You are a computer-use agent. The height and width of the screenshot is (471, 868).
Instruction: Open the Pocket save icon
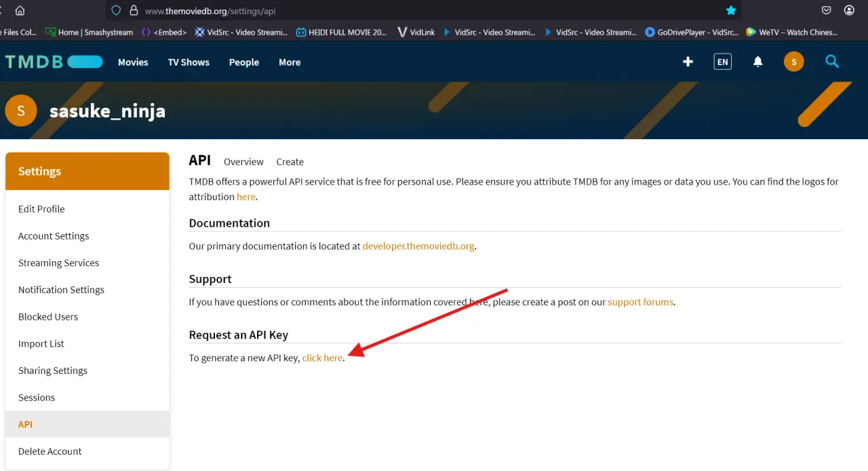point(827,10)
